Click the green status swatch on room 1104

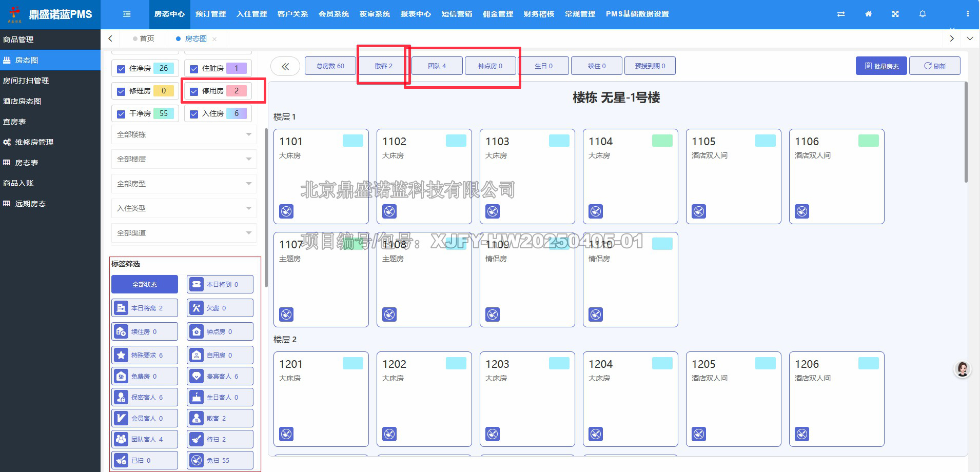click(x=662, y=141)
